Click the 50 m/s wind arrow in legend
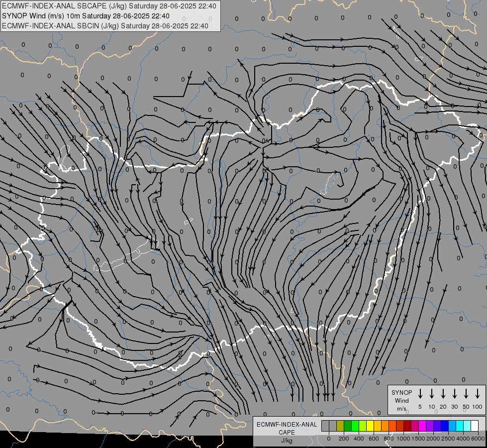 (x=466, y=394)
